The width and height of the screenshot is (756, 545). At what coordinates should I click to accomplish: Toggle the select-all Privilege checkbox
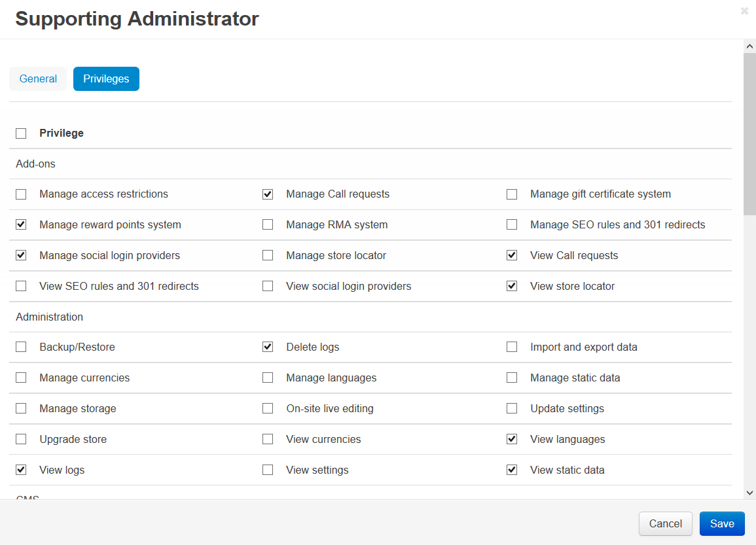tap(21, 133)
